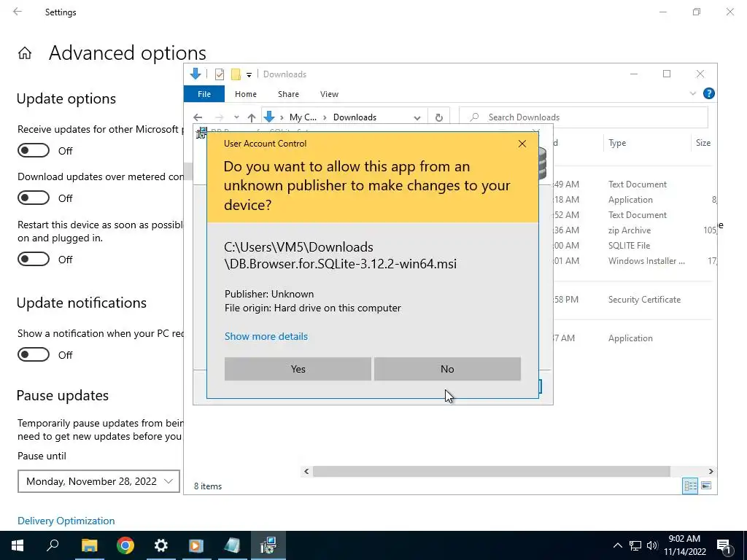Image resolution: width=747 pixels, height=560 pixels.
Task: Click the Search Downloads field
Action: (x=584, y=117)
